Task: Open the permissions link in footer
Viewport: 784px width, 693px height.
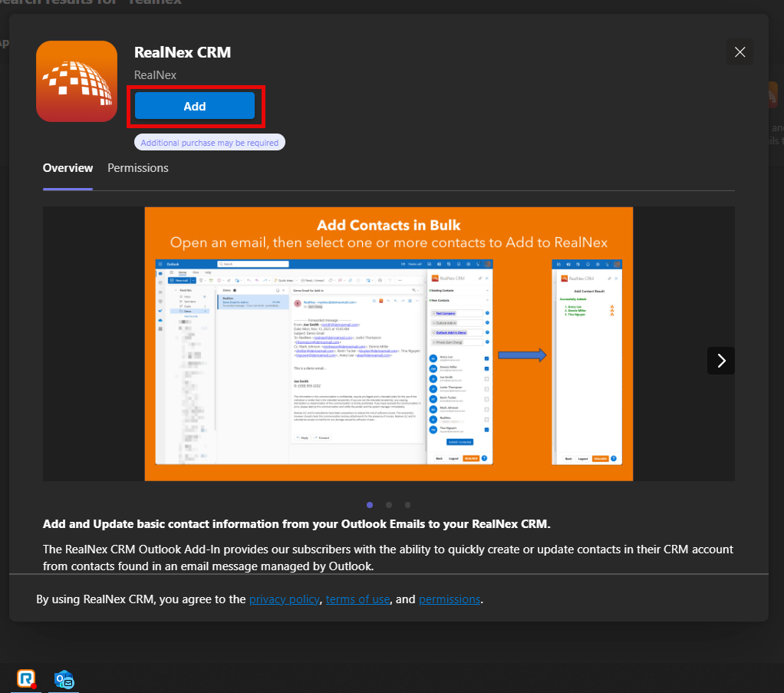Action: pyautogui.click(x=450, y=599)
